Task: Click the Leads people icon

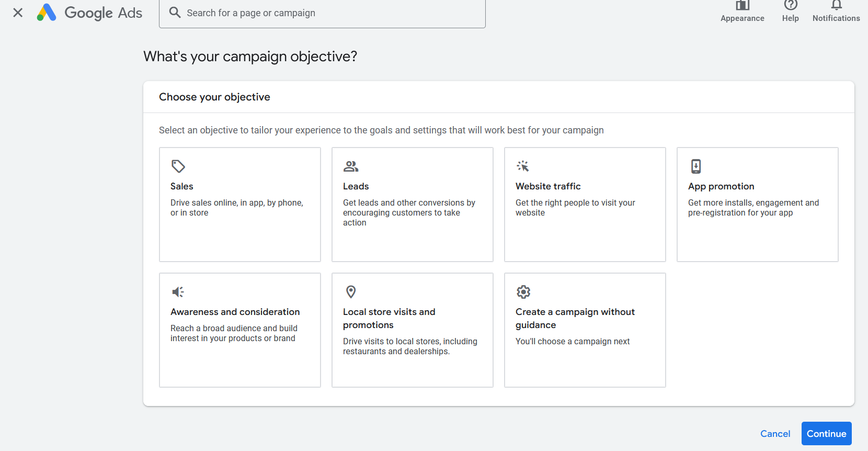Action: (x=351, y=166)
